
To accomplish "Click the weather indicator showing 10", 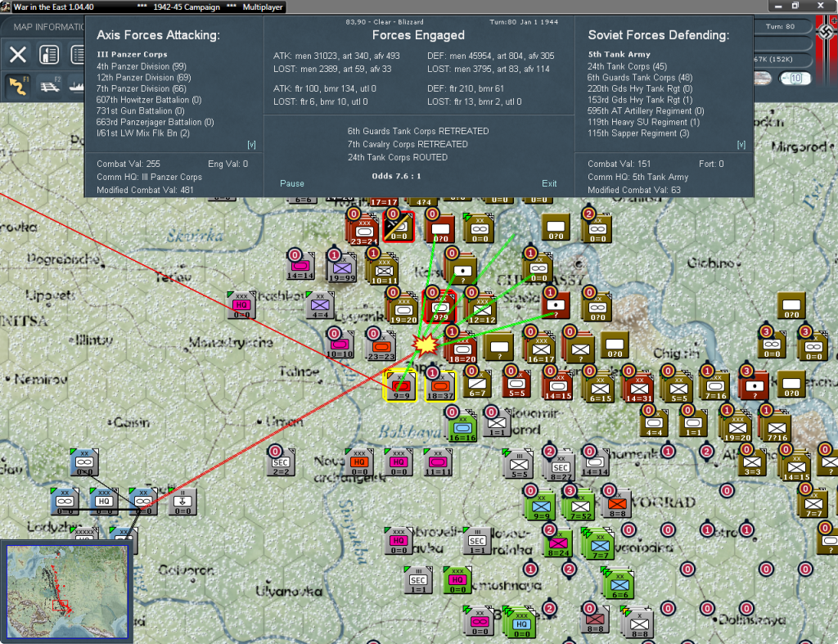I will (795, 79).
